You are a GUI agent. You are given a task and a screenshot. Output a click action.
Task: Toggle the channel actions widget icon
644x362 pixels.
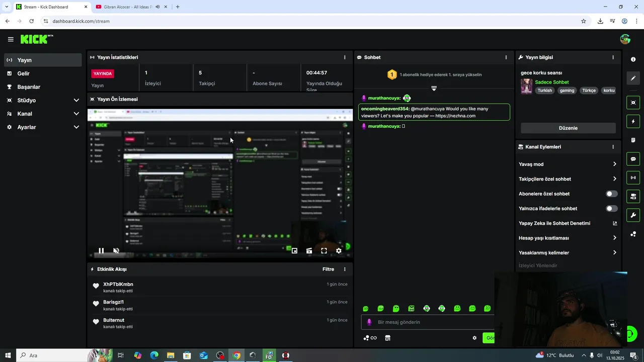point(633,196)
